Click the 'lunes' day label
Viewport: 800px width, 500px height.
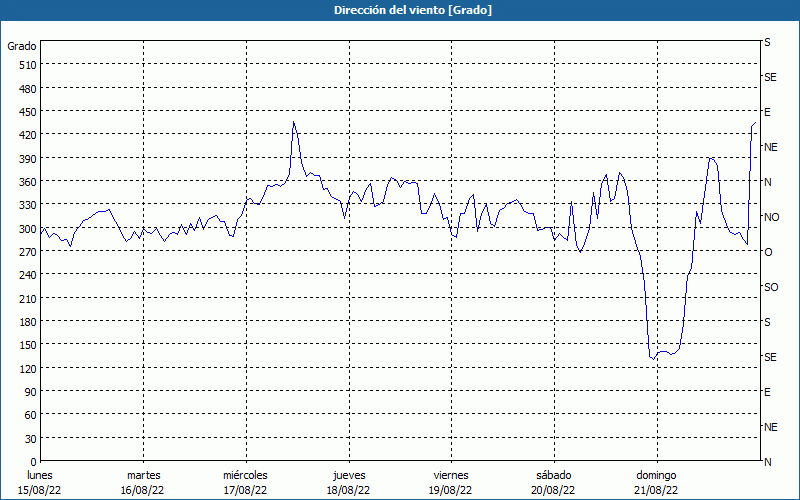pyautogui.click(x=40, y=475)
